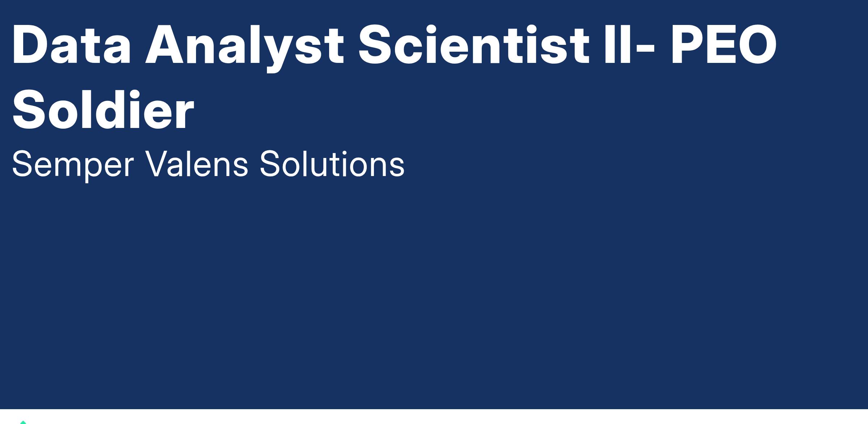868x424 pixels.
Task: Click "Semper" in the company name
Action: click(73, 165)
